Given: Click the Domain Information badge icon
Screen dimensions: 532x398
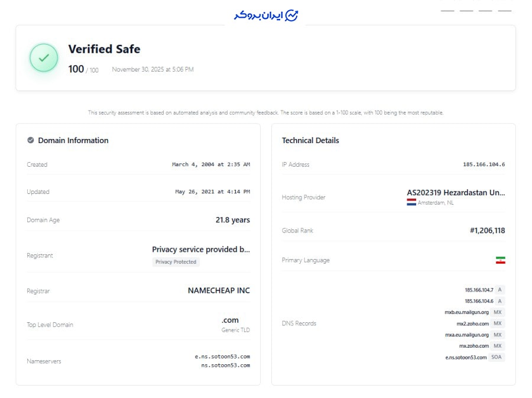Looking at the screenshot, I should [31, 140].
